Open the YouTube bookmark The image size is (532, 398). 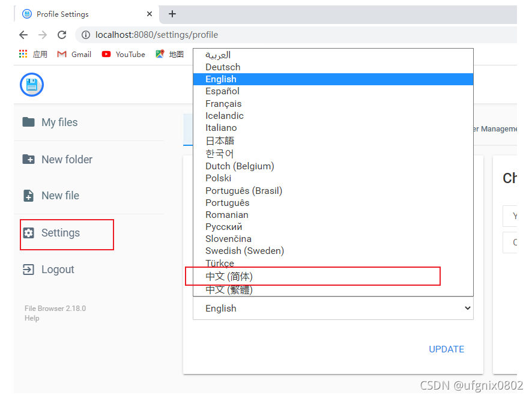pos(124,54)
